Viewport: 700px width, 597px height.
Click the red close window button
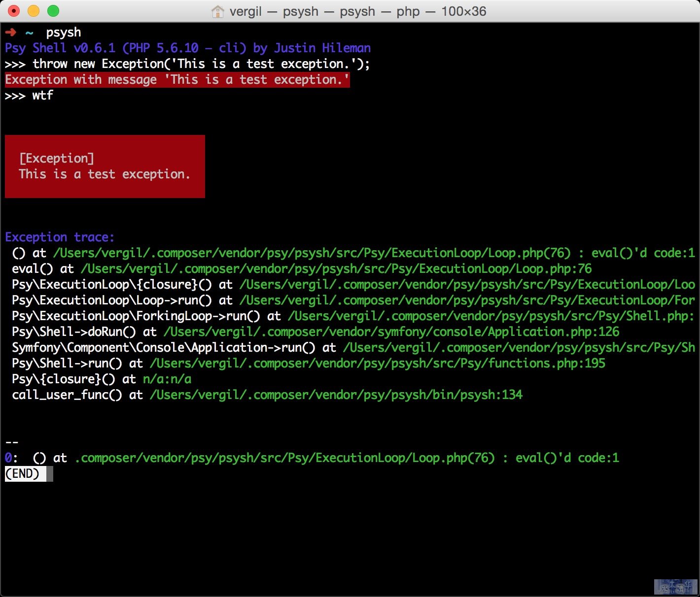point(14,11)
